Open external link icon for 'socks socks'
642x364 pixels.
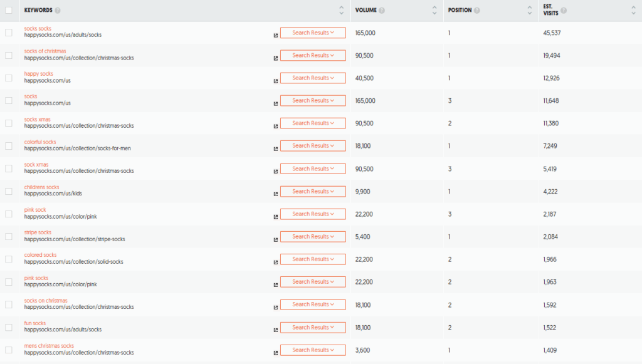click(x=276, y=36)
